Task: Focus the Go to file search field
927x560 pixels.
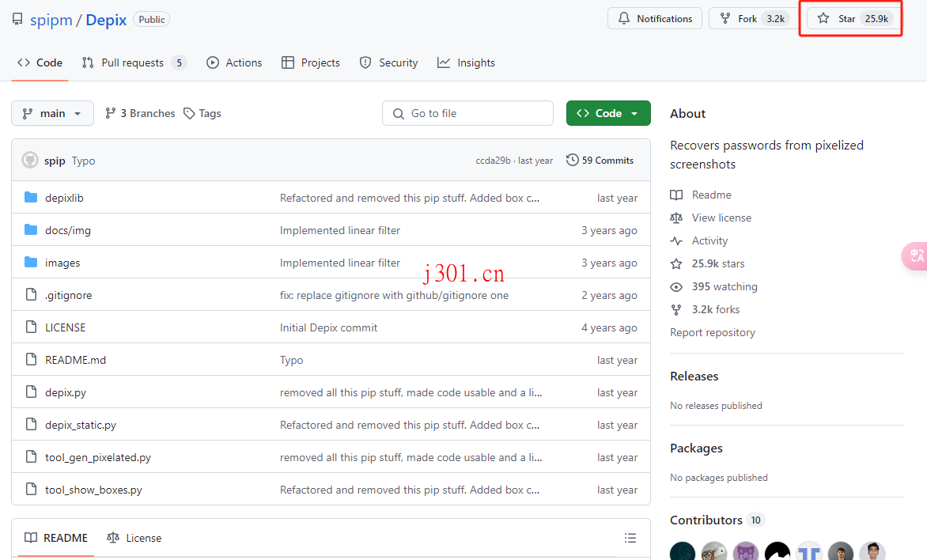Action: (x=467, y=113)
